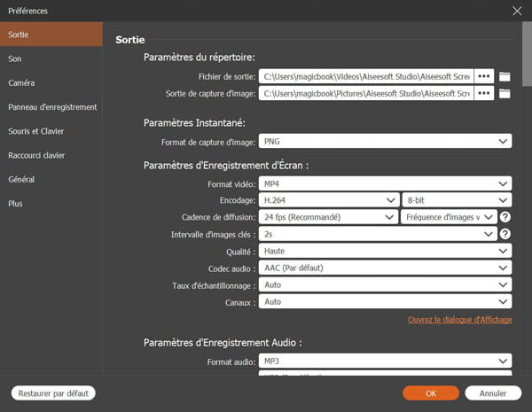Expand the Qualité Haute dropdown
532x412 pixels.
(385, 251)
